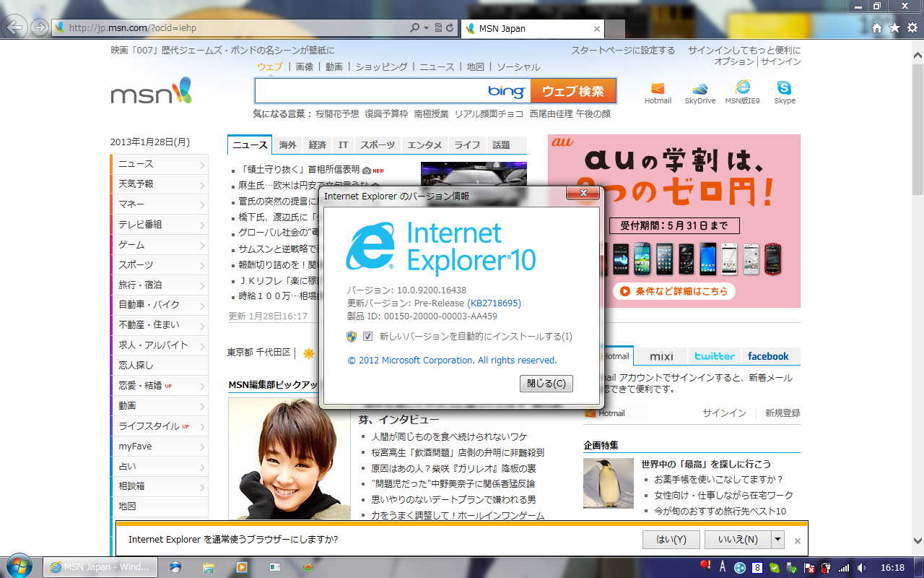Click the 桜開花予想 trending keyword
924x578 pixels.
click(x=337, y=113)
